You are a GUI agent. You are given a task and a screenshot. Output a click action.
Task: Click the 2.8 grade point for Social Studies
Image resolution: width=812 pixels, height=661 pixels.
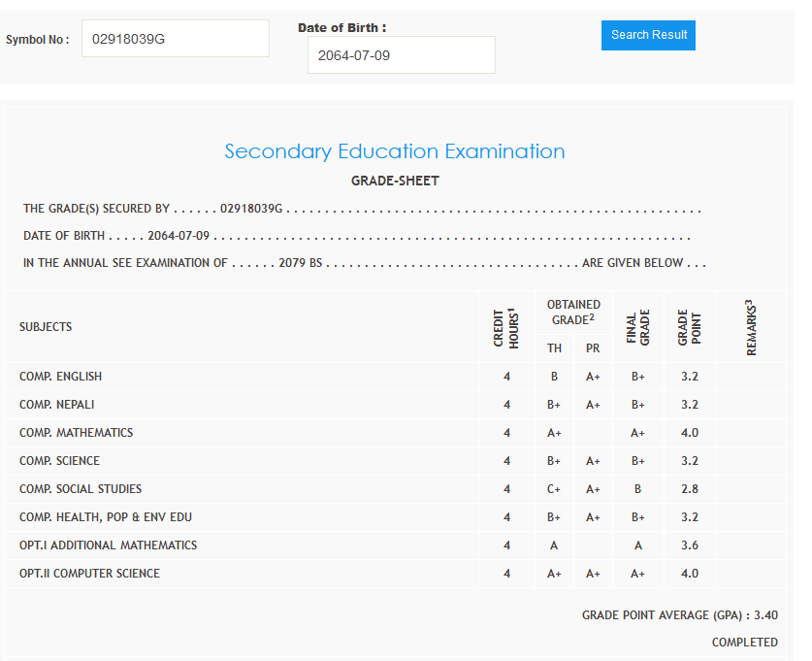point(689,489)
